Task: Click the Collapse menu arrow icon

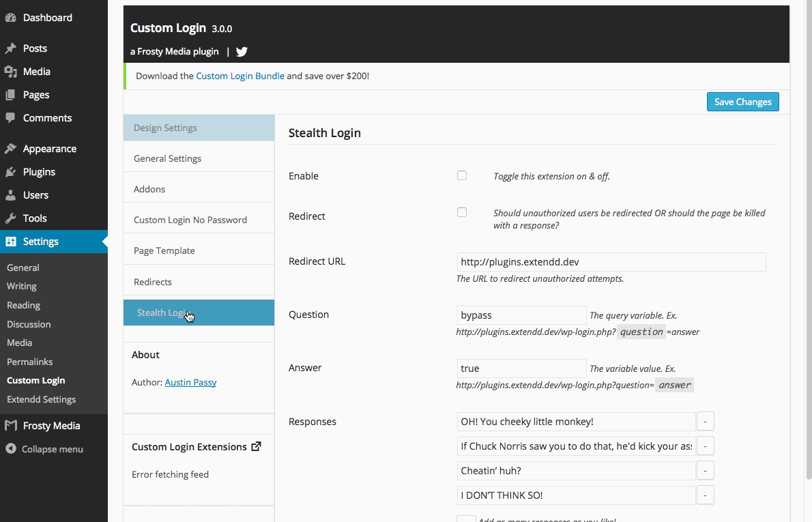Action: click(11, 449)
